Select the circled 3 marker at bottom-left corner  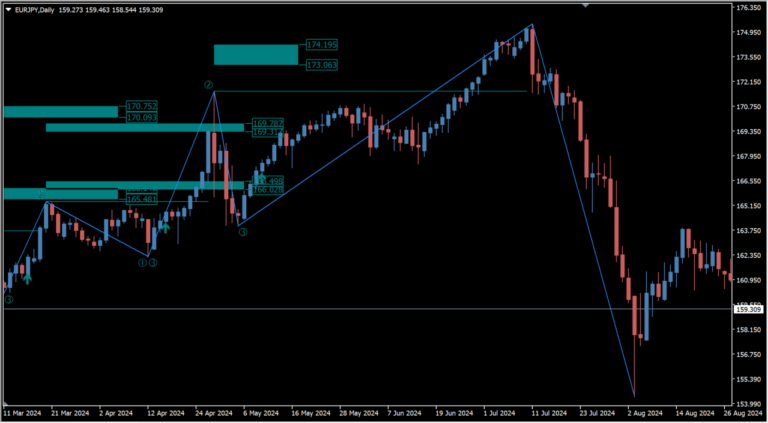[x=9, y=299]
